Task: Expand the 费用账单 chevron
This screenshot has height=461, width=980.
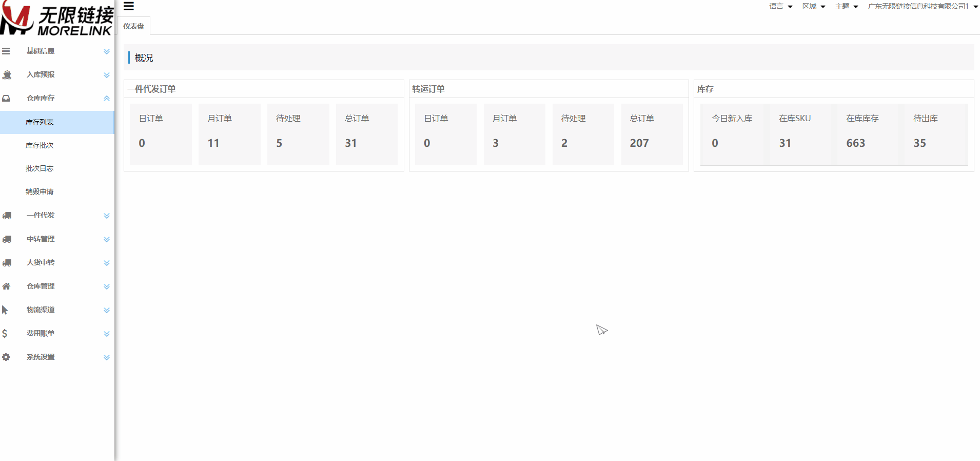Action: click(x=107, y=334)
